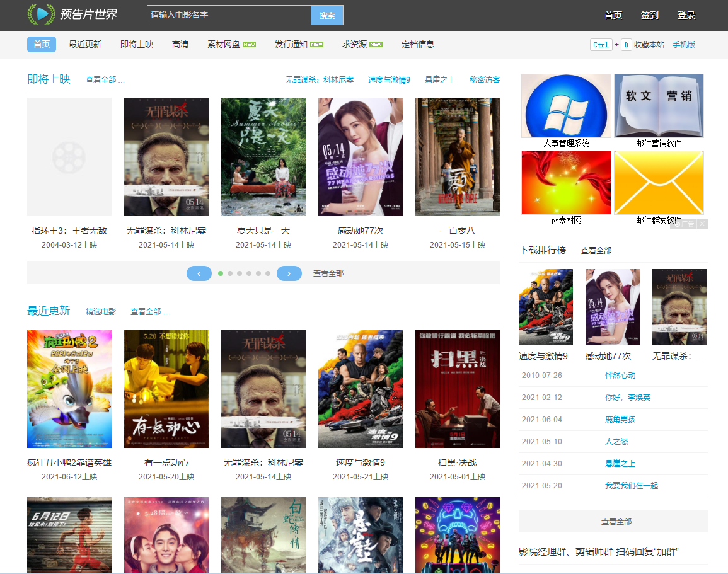Open 首页 in the dark top bar
The image size is (728, 574).
[x=613, y=15]
